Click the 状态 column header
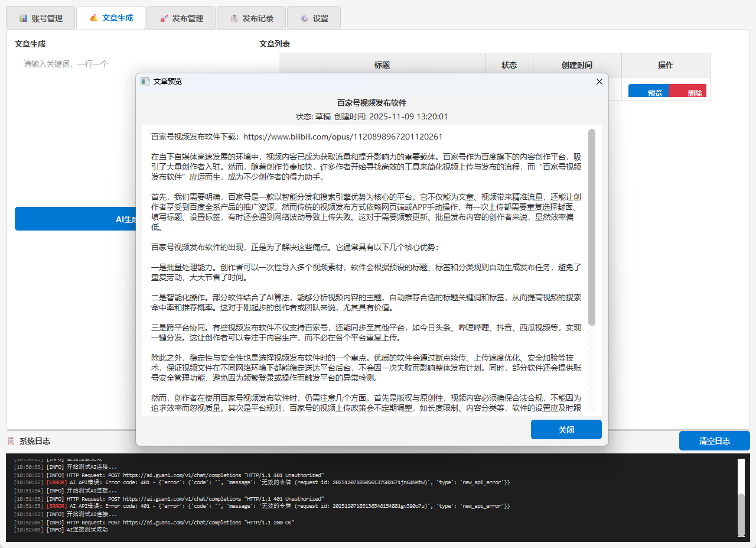The height and width of the screenshot is (548, 756). click(509, 65)
